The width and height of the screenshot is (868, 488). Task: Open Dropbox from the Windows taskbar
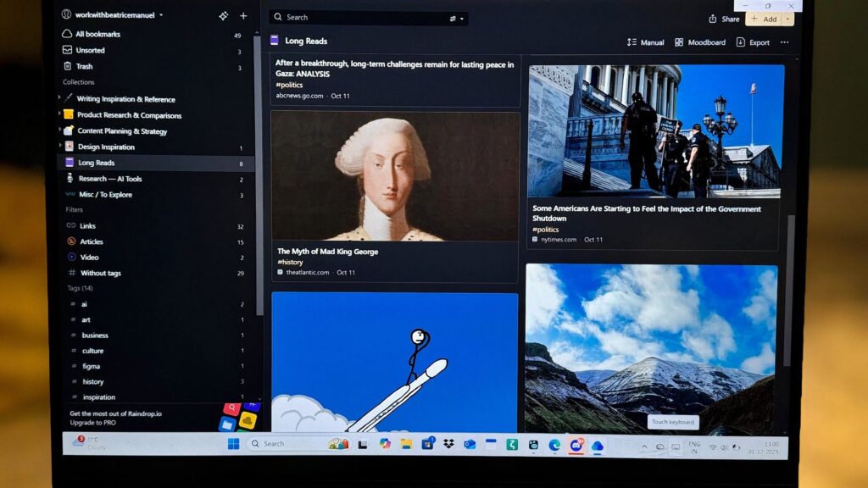point(448,444)
